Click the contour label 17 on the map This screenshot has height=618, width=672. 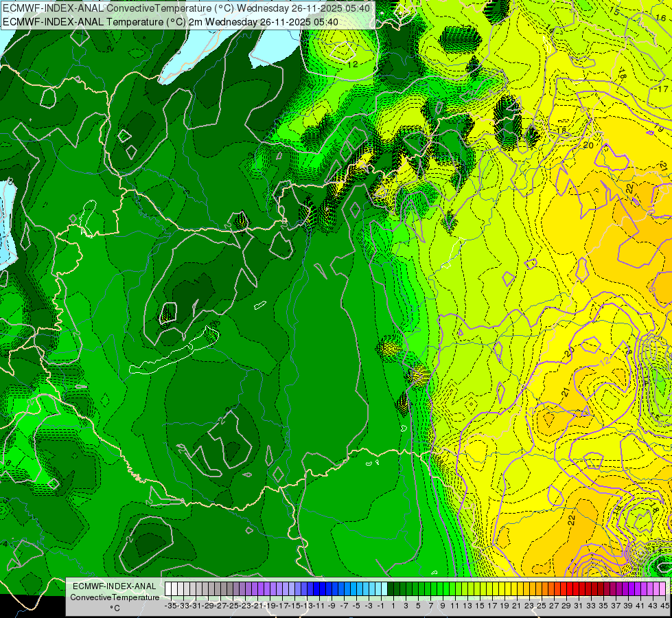click(x=662, y=89)
